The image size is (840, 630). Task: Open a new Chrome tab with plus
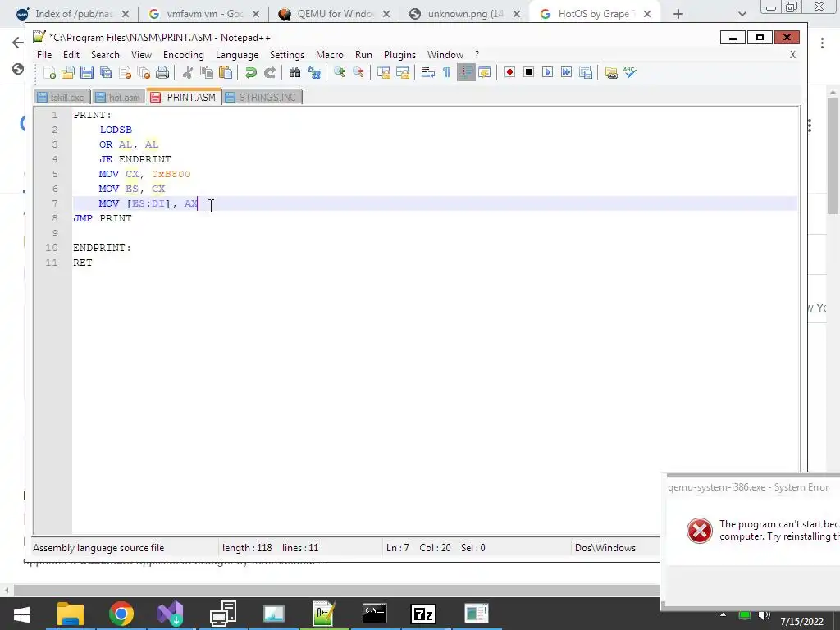pos(678,14)
